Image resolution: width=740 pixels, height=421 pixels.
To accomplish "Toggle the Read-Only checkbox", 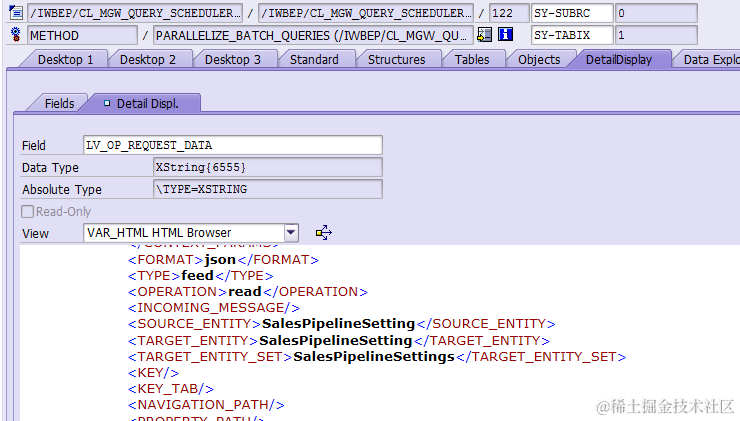I will (27, 211).
